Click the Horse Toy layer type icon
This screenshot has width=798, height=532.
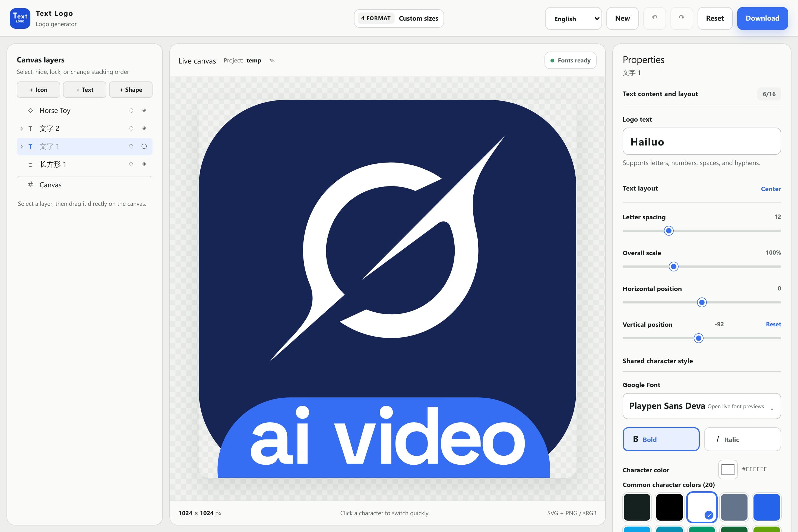(x=30, y=110)
